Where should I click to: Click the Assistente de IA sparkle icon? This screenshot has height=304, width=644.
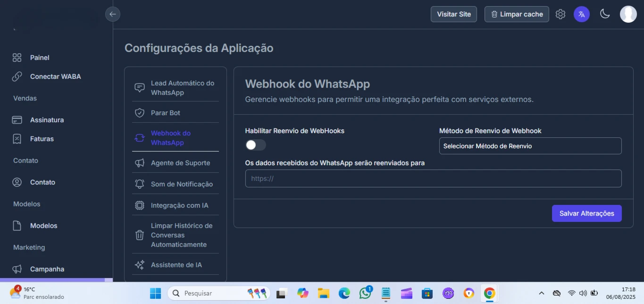click(x=140, y=265)
